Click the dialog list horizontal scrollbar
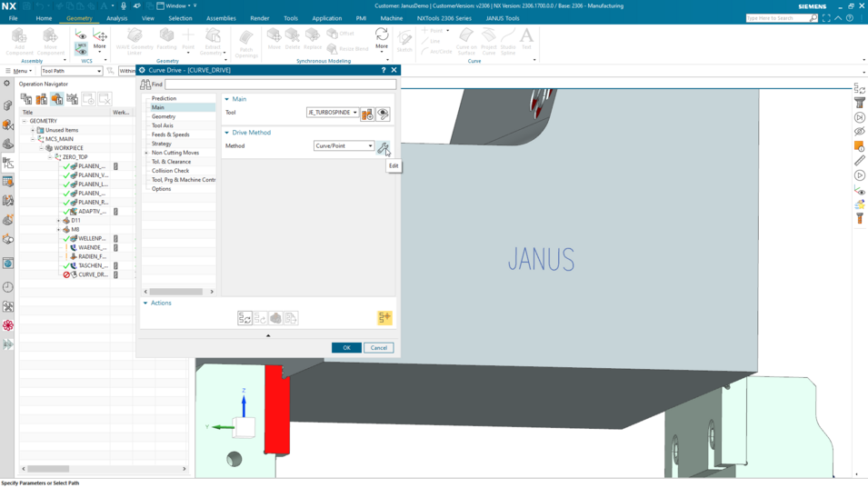Viewport: 868px width, 488px height. [x=176, y=292]
